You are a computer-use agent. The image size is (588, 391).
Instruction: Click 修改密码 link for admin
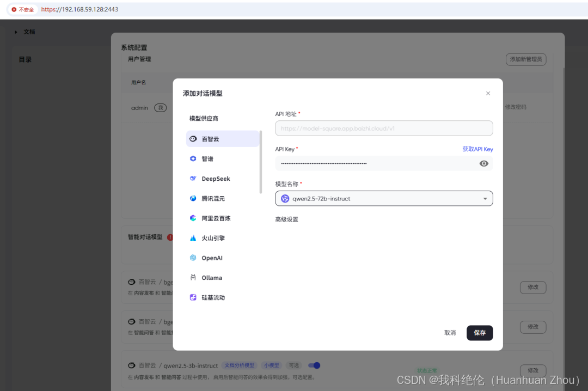tap(516, 107)
